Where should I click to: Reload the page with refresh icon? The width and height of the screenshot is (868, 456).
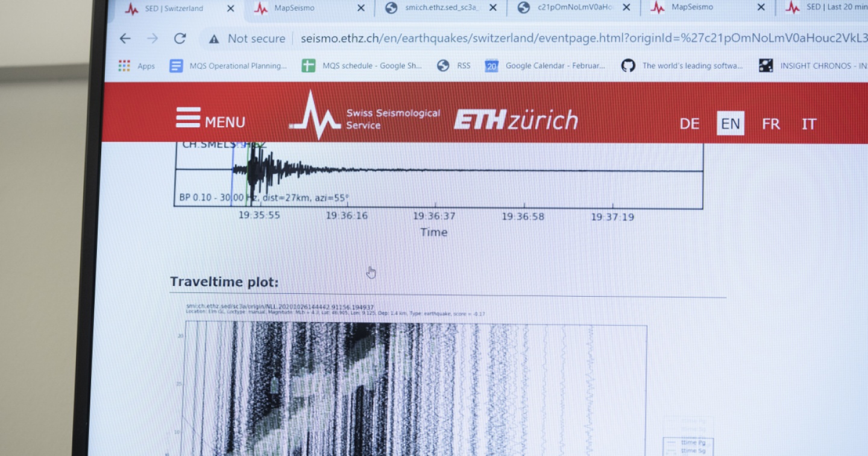(180, 39)
